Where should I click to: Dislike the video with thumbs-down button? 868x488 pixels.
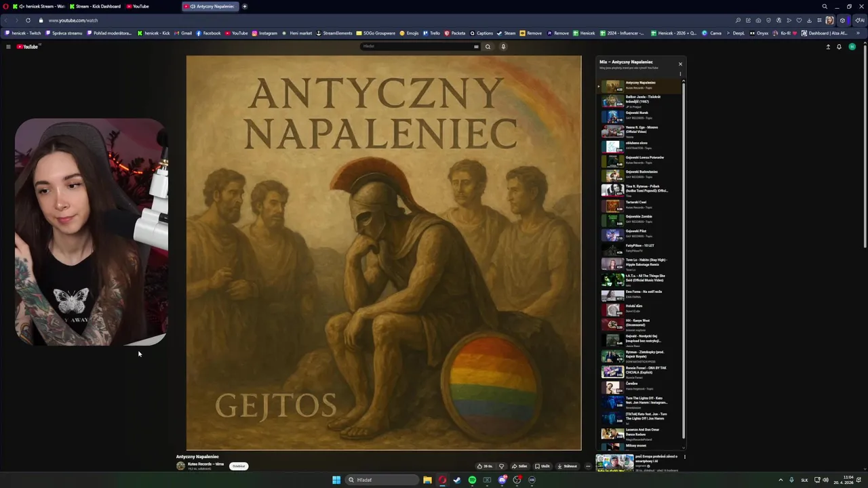502,466
